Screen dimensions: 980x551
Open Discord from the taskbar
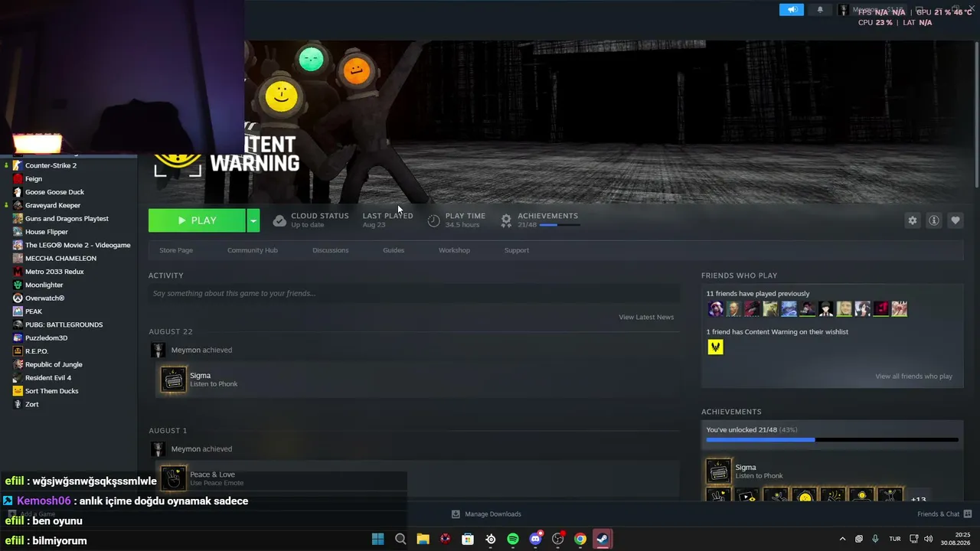(536, 539)
